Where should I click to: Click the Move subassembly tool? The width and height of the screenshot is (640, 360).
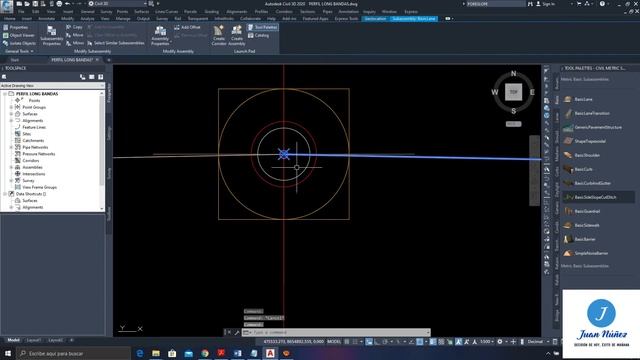tap(75, 35)
